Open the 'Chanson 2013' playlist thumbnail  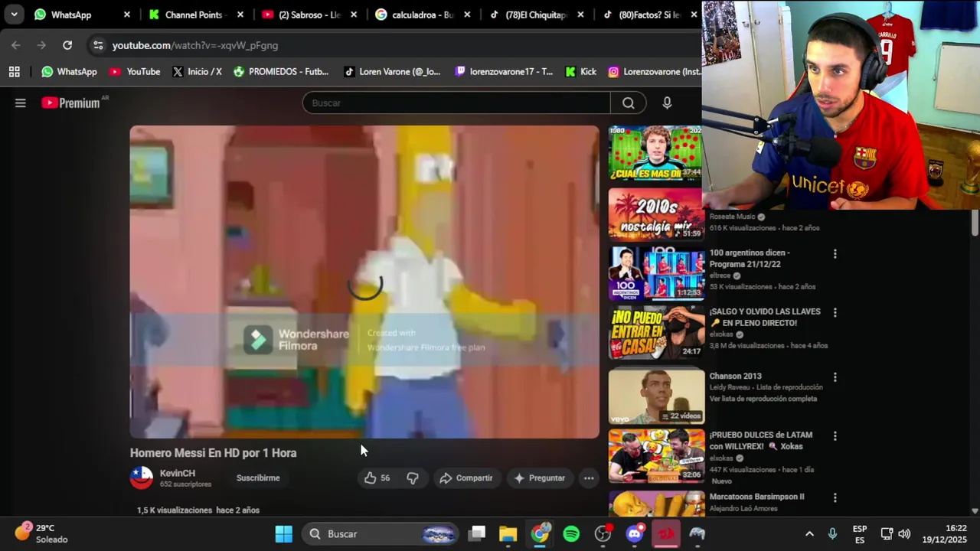(657, 396)
